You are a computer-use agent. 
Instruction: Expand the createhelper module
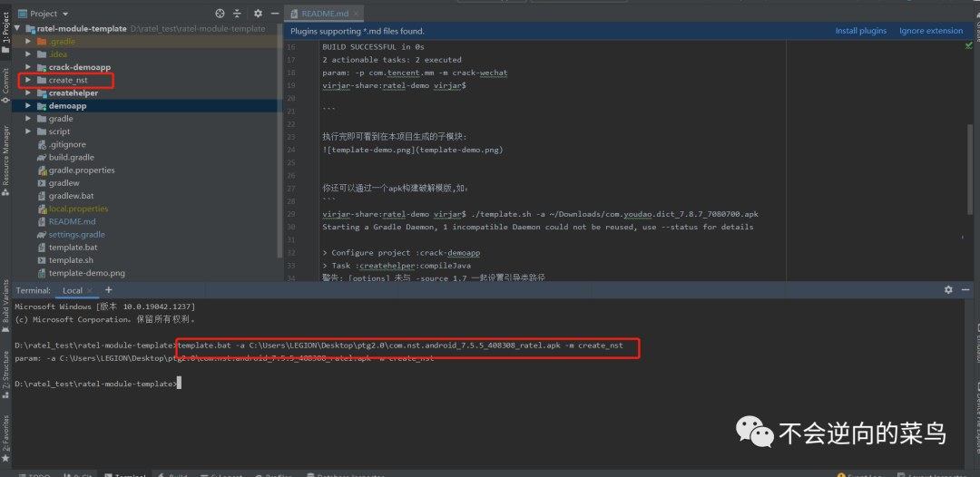click(28, 93)
